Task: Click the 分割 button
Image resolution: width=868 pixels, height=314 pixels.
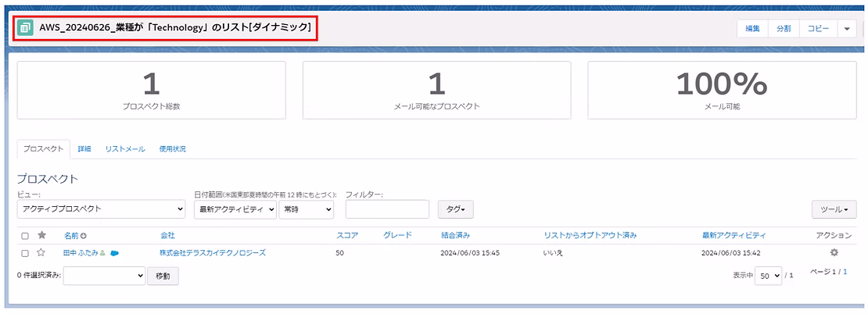Action: [x=784, y=29]
